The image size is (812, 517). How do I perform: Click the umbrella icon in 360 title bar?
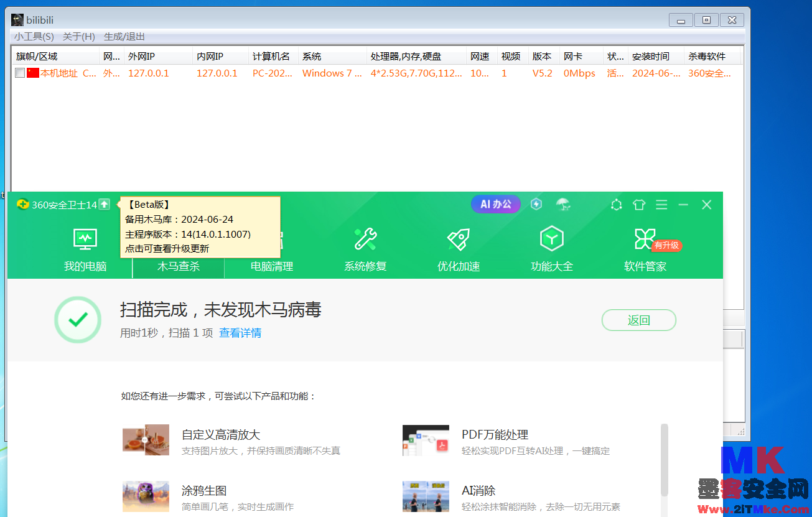(563, 204)
